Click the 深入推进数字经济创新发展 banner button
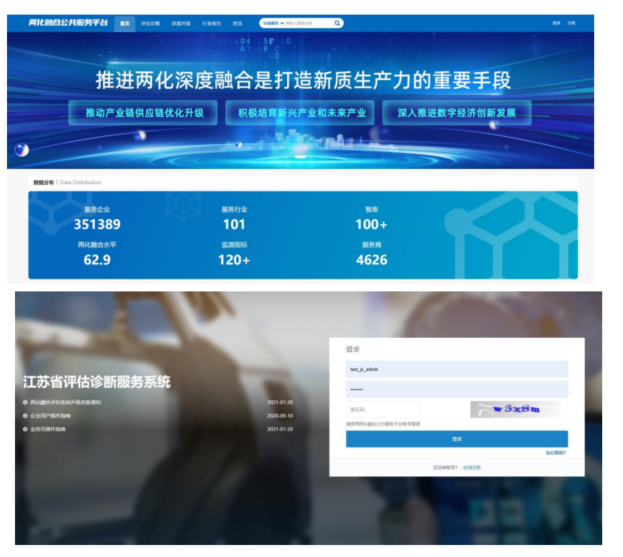 456,112
